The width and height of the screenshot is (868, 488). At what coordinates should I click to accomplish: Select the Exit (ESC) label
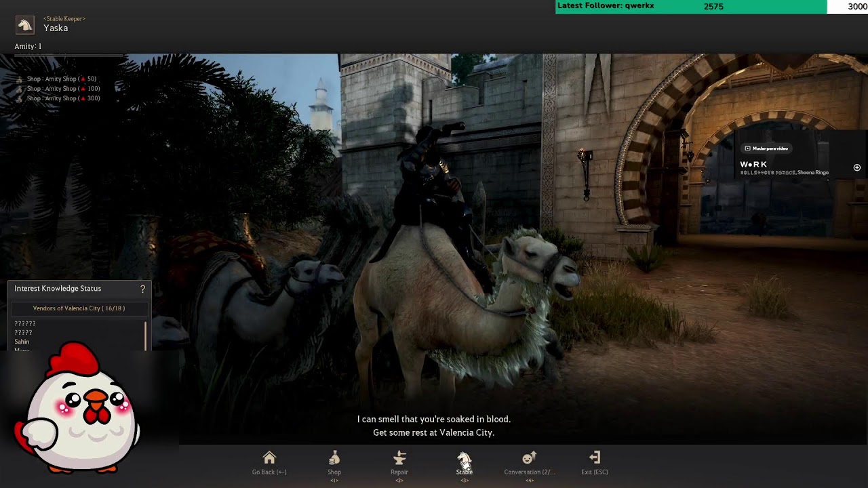[595, 472]
